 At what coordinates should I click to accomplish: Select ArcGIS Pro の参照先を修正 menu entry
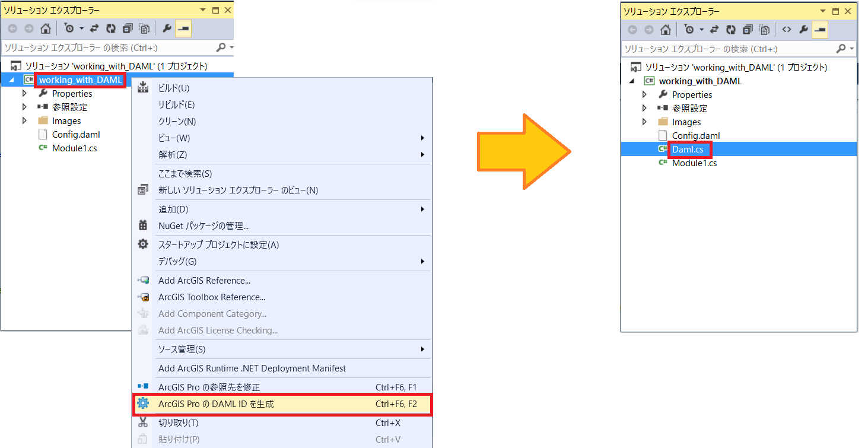[282, 387]
